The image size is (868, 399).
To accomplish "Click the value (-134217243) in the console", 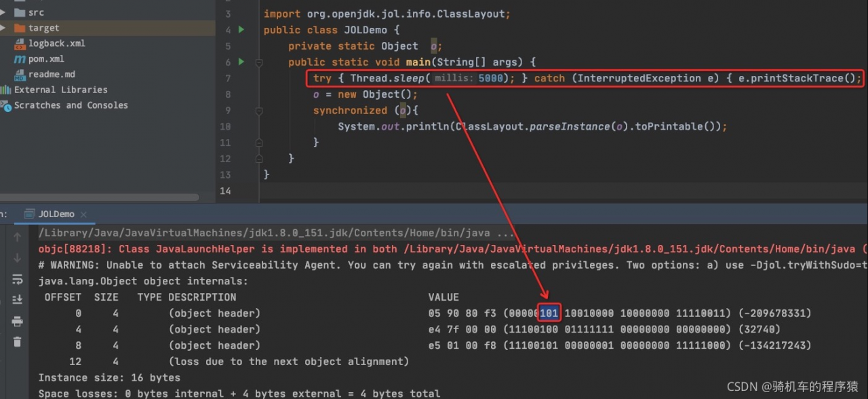I will click(x=774, y=345).
